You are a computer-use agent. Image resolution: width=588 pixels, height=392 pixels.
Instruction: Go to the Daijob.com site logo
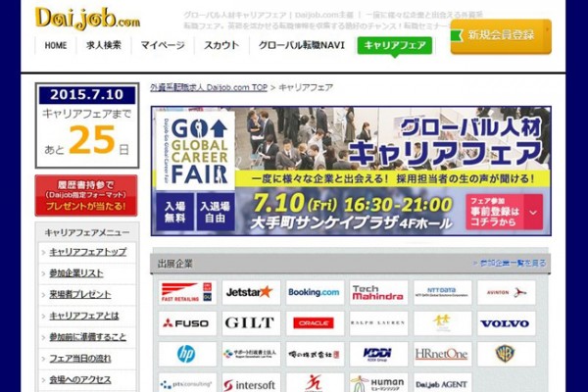[x=87, y=19]
